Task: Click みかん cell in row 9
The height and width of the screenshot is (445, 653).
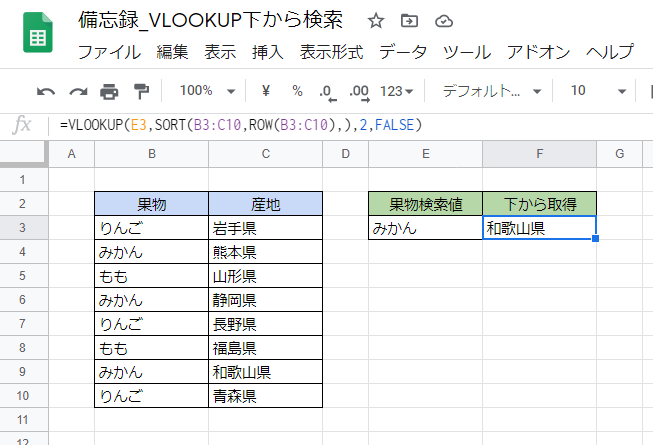Action: pyautogui.click(x=152, y=372)
